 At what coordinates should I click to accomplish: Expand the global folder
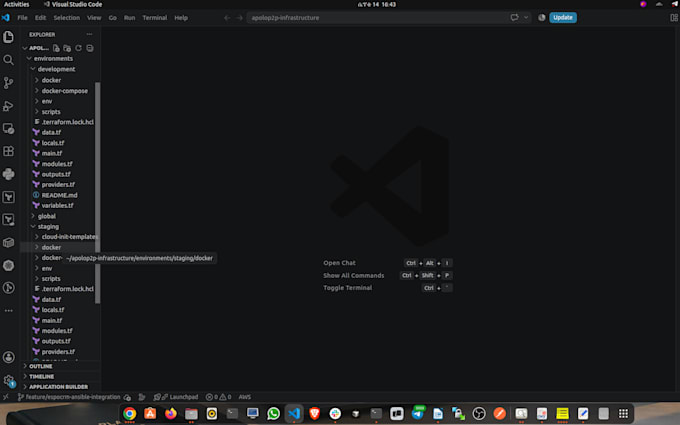coord(46,216)
